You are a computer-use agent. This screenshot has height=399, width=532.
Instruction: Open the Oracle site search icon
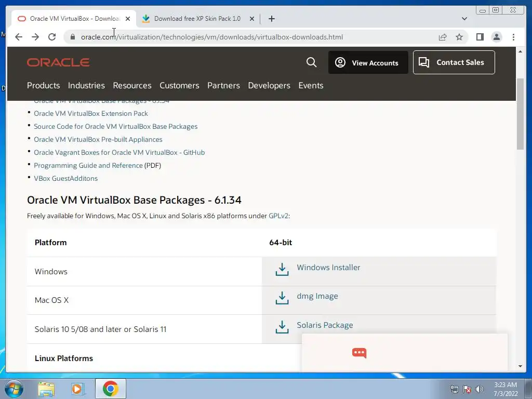312,62
